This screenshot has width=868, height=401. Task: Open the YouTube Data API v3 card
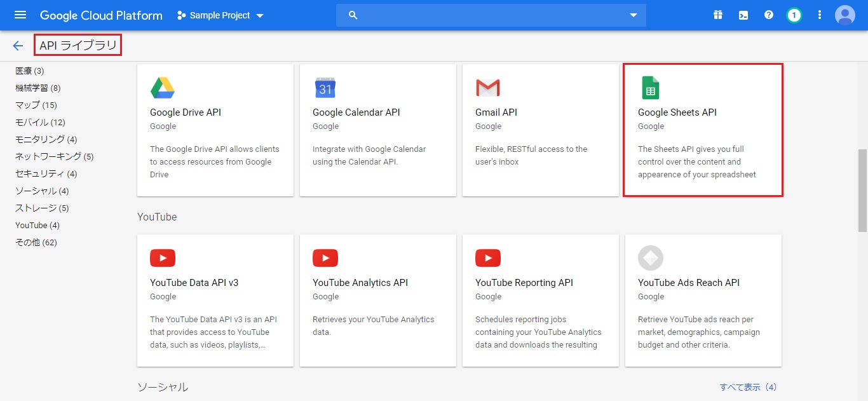click(215, 301)
